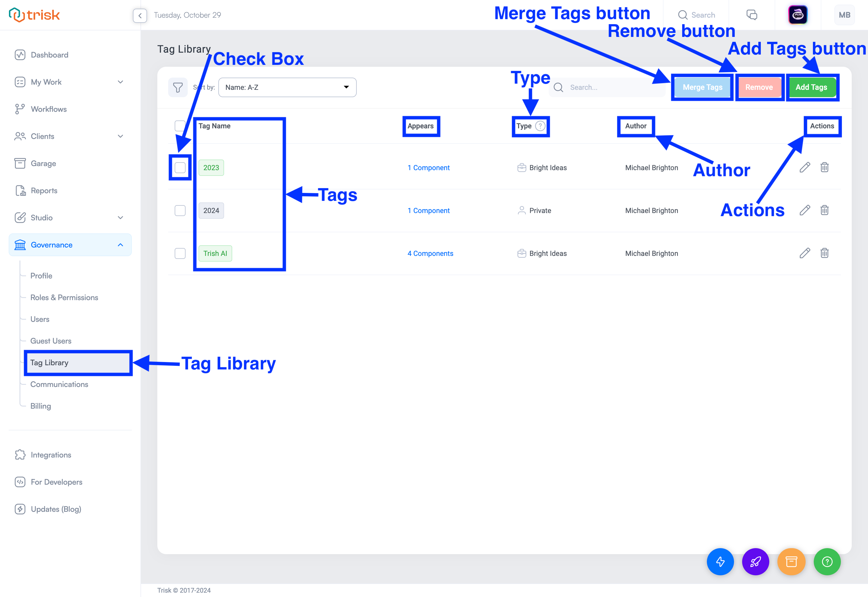Image resolution: width=868 pixels, height=597 pixels.
Task: Click the Appears column header
Action: 420,126
